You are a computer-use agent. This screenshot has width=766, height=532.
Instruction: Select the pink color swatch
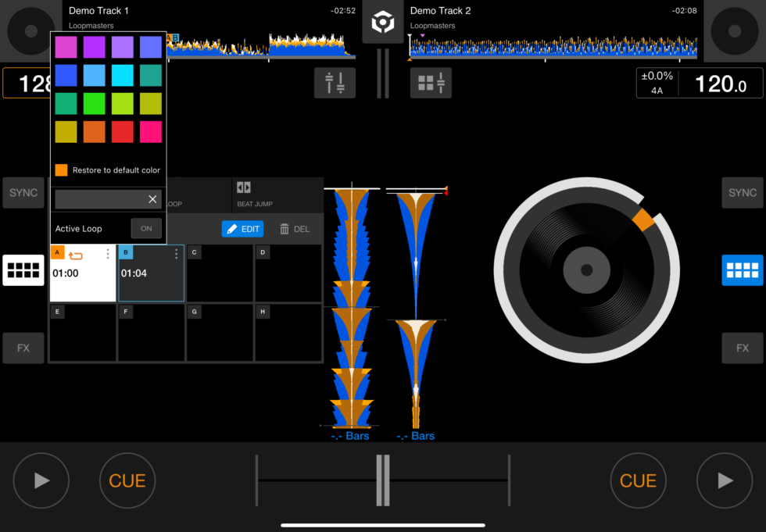66,47
